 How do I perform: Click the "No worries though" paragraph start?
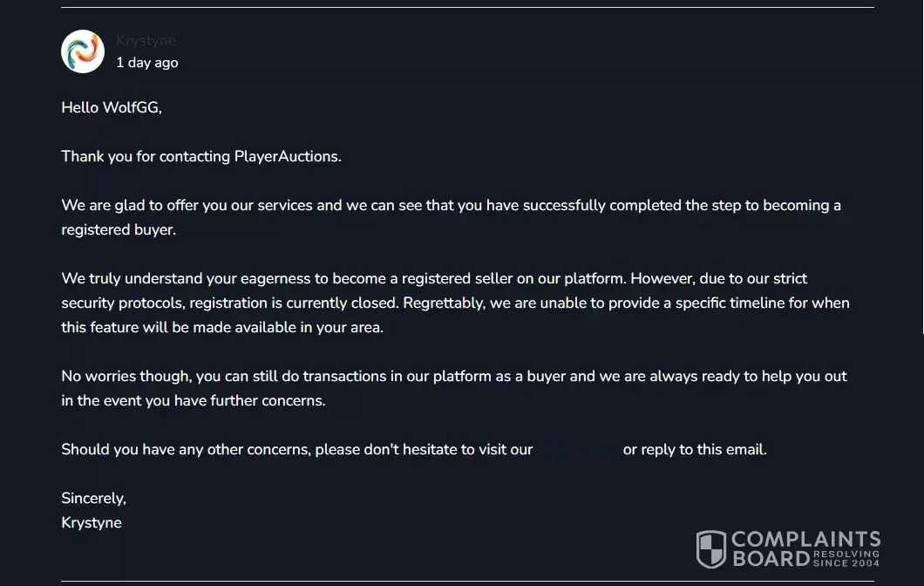click(126, 377)
